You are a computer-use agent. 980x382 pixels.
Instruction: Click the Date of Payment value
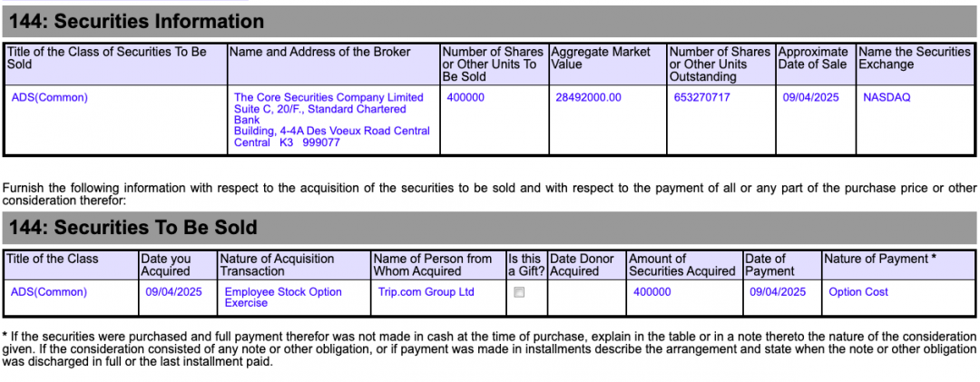point(778,292)
